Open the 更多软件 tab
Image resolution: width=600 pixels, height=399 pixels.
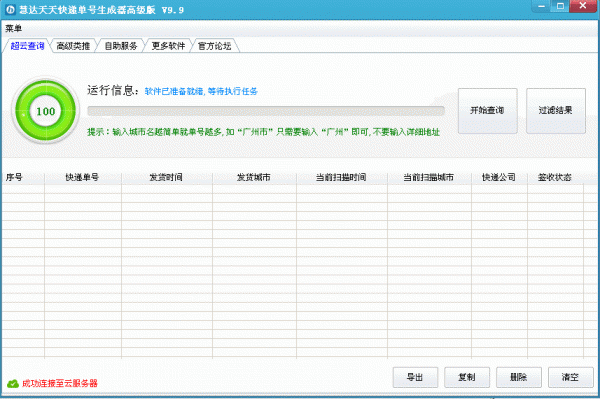click(x=168, y=46)
